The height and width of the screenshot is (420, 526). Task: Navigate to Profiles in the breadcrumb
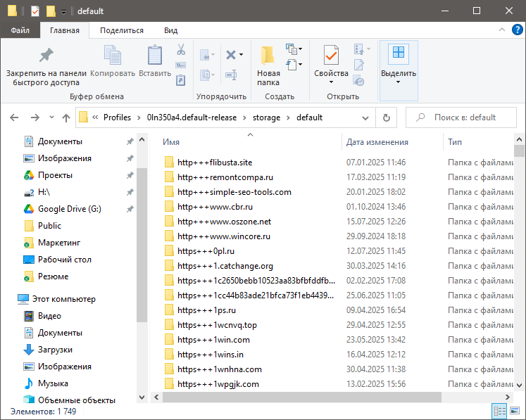pos(117,117)
